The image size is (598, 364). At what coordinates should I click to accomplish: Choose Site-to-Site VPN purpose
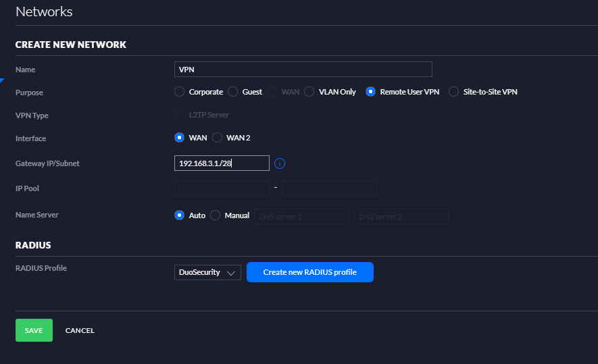point(453,92)
